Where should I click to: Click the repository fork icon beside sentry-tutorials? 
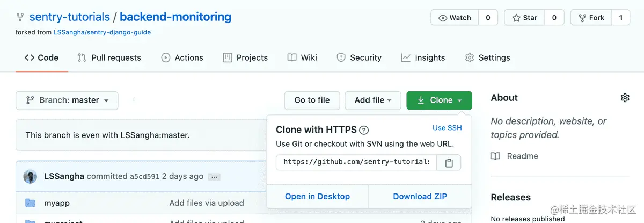coord(20,18)
